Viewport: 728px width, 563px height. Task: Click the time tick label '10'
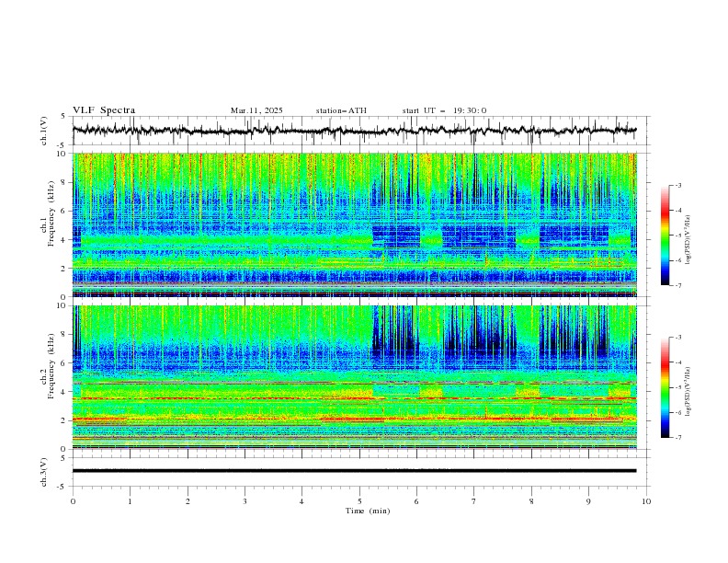[x=646, y=501]
